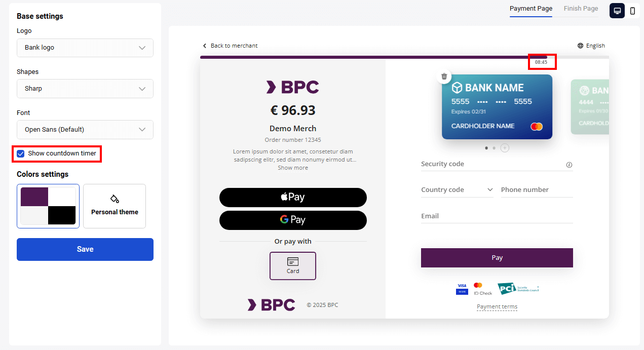Select the preset purple color theme

click(x=48, y=206)
